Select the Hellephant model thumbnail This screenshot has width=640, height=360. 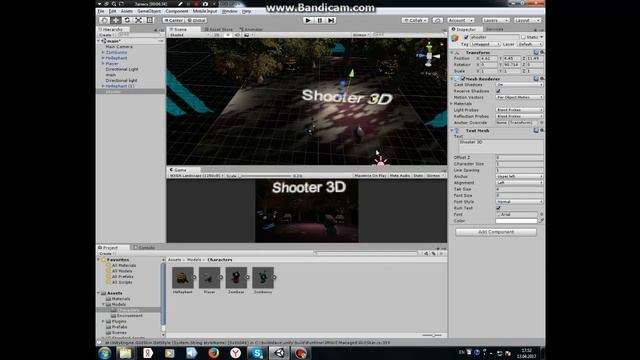(x=182, y=278)
